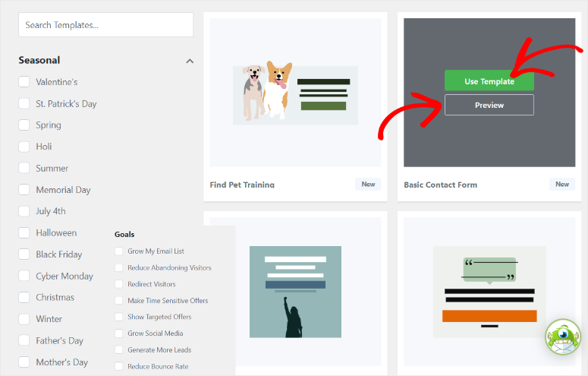Open the Find Pet Training template thumbnail
This screenshot has width=588, height=376.
coord(295,93)
